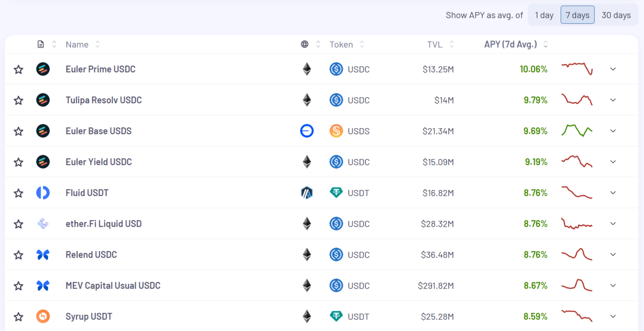Click the USDS token icon
Viewport: 644px width, 331px height.
point(336,131)
